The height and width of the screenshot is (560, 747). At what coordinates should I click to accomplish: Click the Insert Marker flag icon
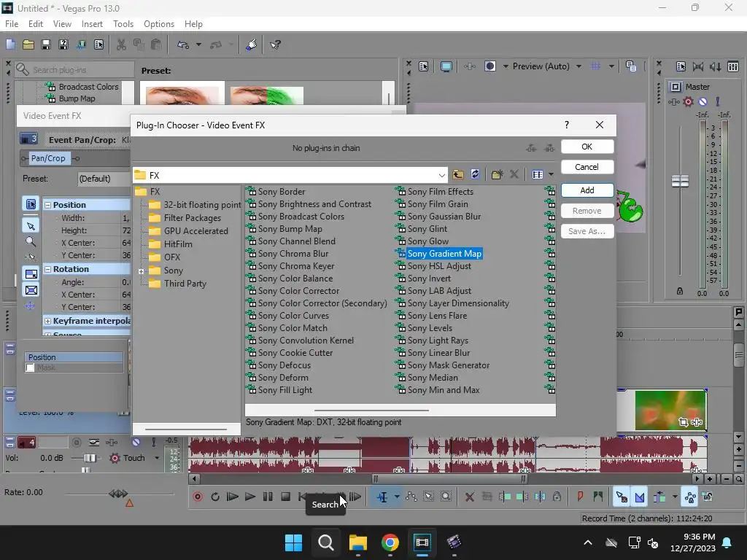[580, 497]
